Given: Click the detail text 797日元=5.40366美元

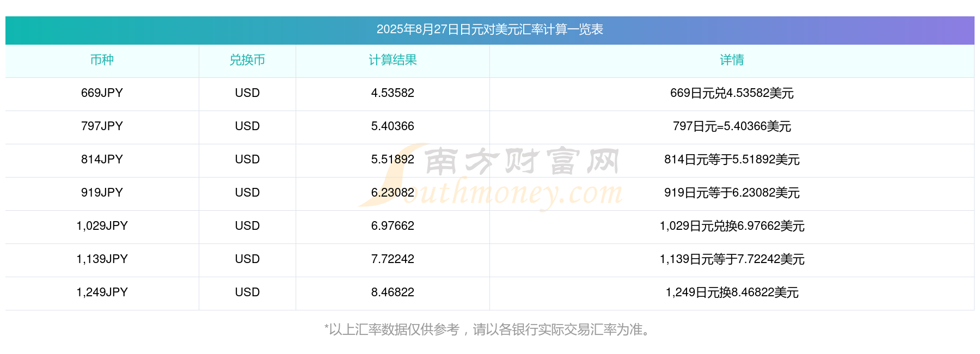Looking at the screenshot, I should tap(732, 126).
